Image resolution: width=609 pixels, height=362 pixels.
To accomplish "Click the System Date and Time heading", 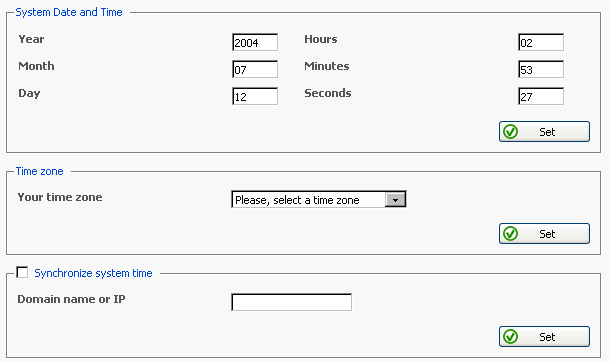I will click(x=69, y=12).
